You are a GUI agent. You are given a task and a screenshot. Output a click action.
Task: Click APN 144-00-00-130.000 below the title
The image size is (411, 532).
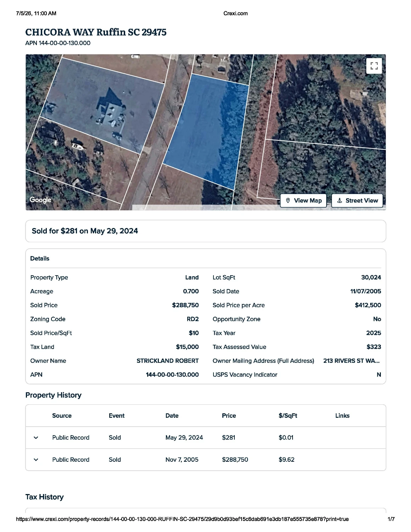(x=58, y=43)
